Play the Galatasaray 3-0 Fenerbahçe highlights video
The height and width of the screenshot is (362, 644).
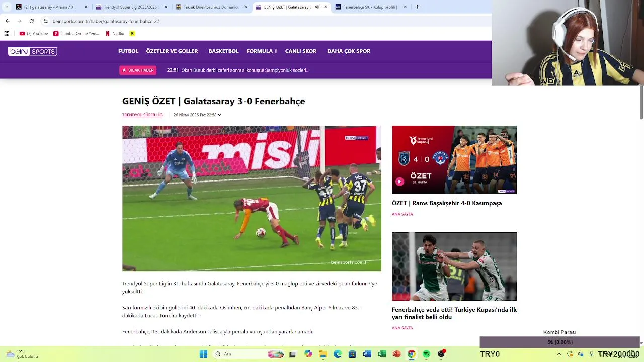(x=252, y=198)
